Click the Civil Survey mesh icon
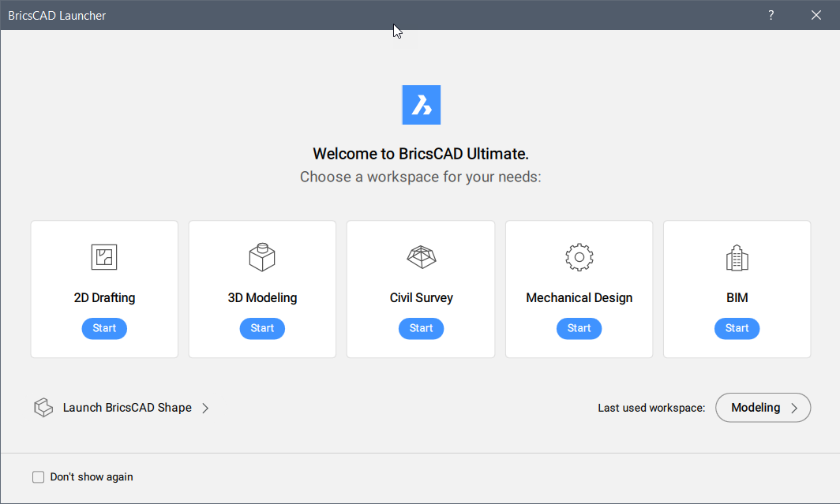 click(421, 257)
